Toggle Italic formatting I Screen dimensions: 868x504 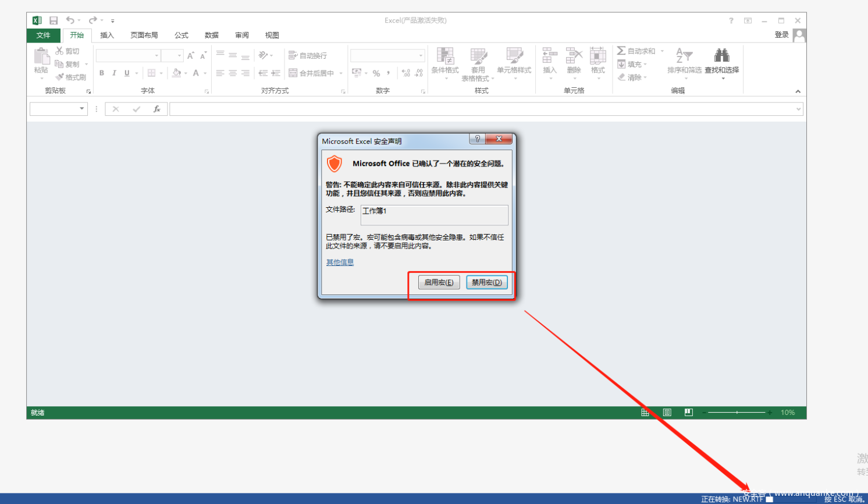(x=114, y=73)
